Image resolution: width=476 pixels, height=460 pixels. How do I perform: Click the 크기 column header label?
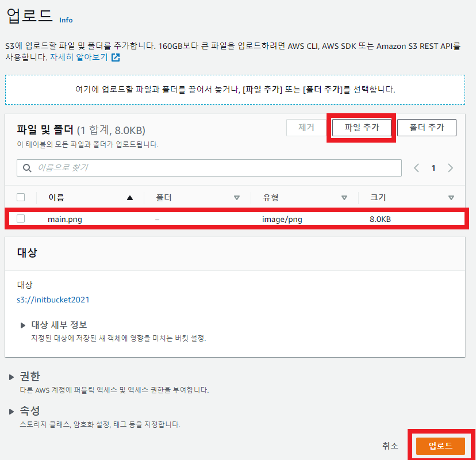click(x=378, y=198)
